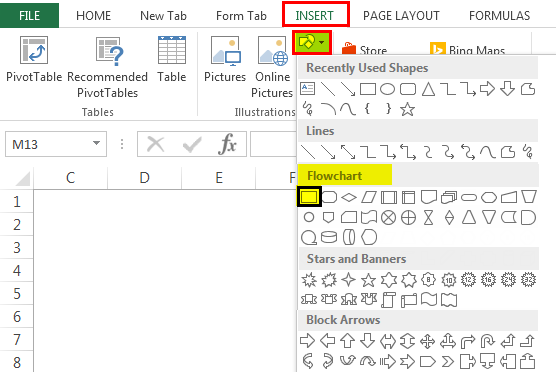This screenshot has height=372, width=556.
Task: Click the Cancel X beside the formula bar
Action: pos(155,144)
